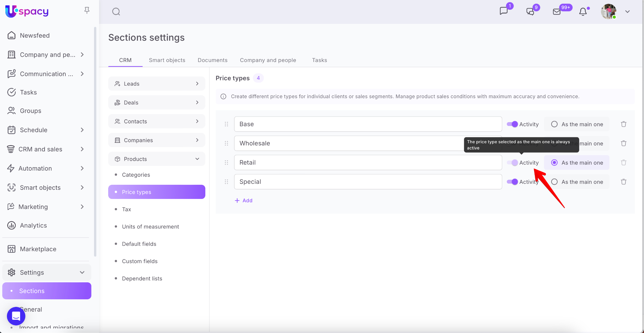This screenshot has width=644, height=333.
Task: Go to Units of measurement
Action: (150, 227)
